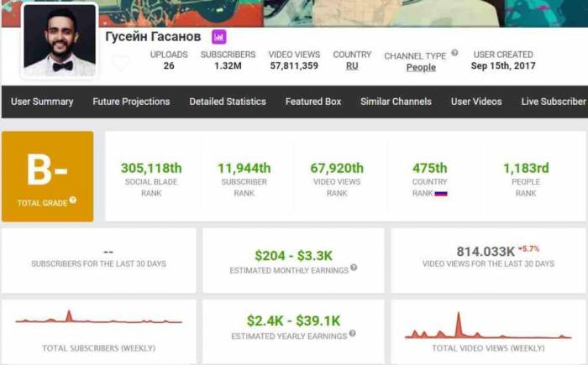Click the Russian flag icon by Country Rank
The image size is (588, 365).
coord(441,193)
